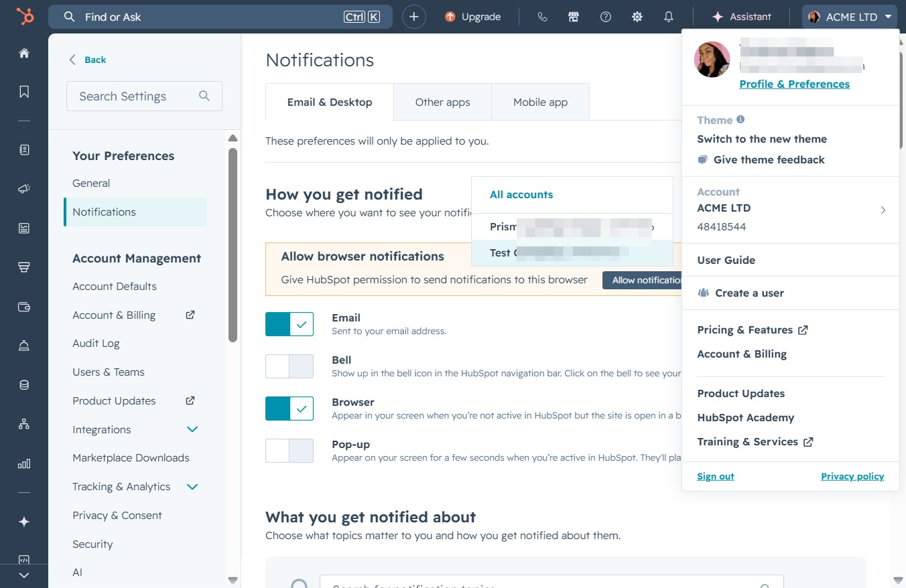Select the account row starting with Prism
The image size is (906, 588).
coord(572,227)
